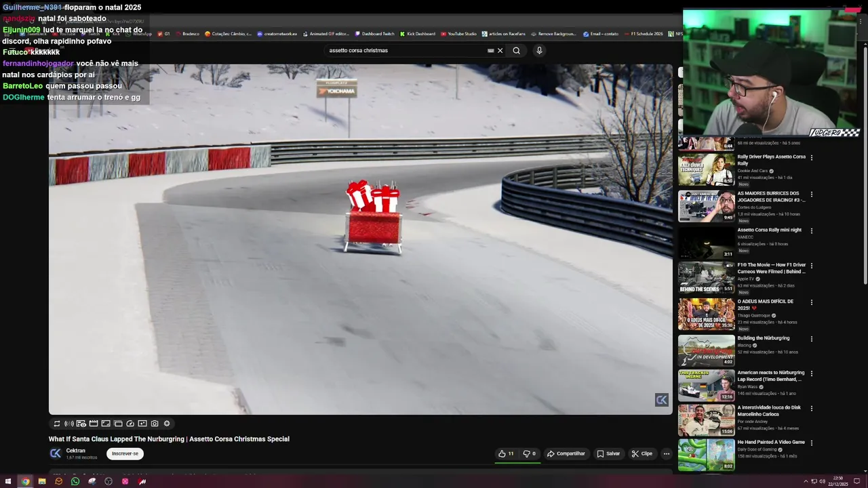The width and height of the screenshot is (868, 488).
Task: Toggle the loop icon under the video
Action: pyautogui.click(x=57, y=424)
